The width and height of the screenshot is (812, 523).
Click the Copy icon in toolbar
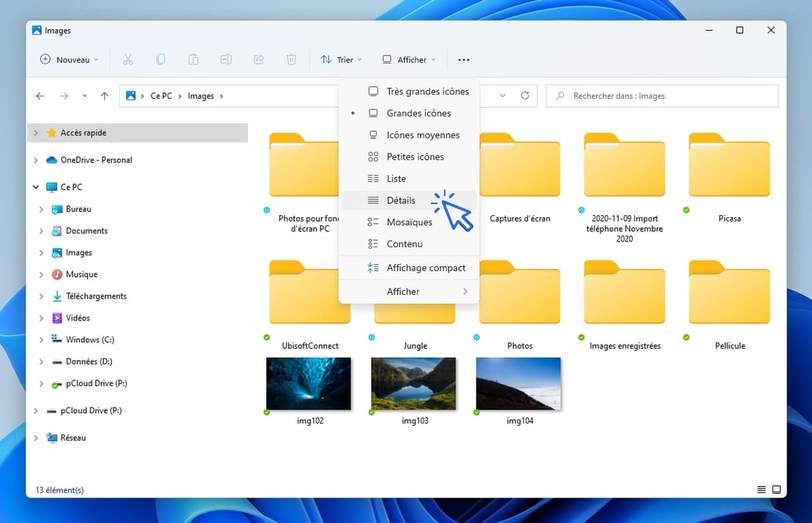160,59
